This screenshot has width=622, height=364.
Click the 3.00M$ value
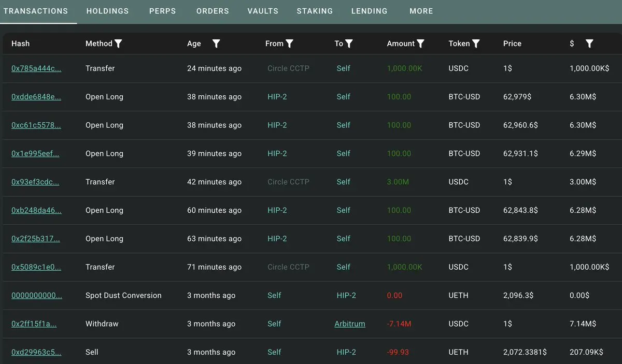pos(583,182)
